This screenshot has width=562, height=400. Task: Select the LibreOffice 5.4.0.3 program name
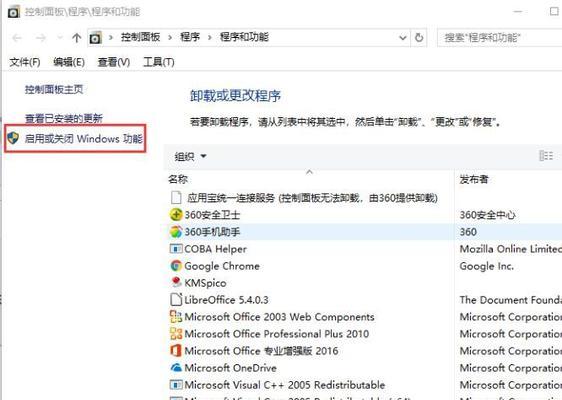(x=227, y=300)
